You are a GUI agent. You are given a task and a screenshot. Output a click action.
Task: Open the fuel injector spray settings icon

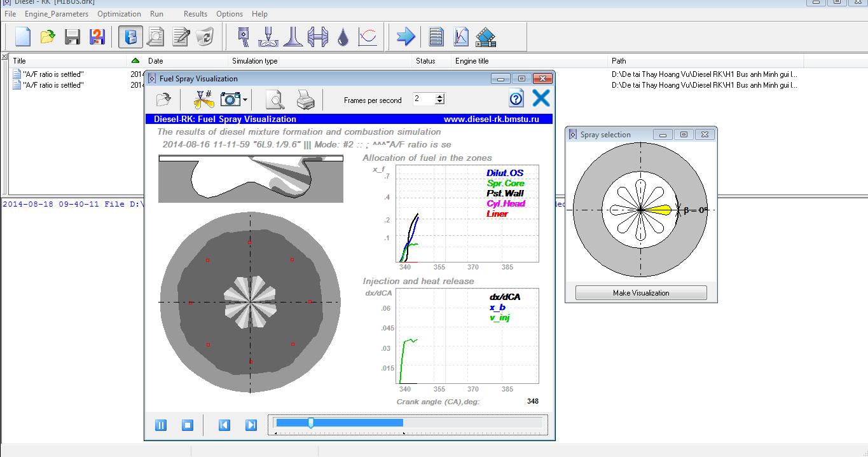tap(268, 37)
